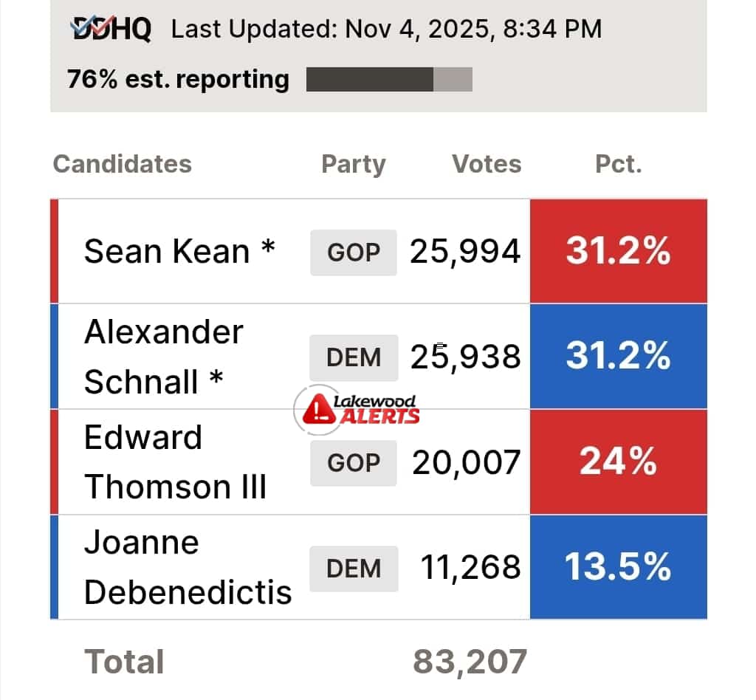Click the estimated reporting progress bar
This screenshot has height=700, width=756.
coord(389,80)
